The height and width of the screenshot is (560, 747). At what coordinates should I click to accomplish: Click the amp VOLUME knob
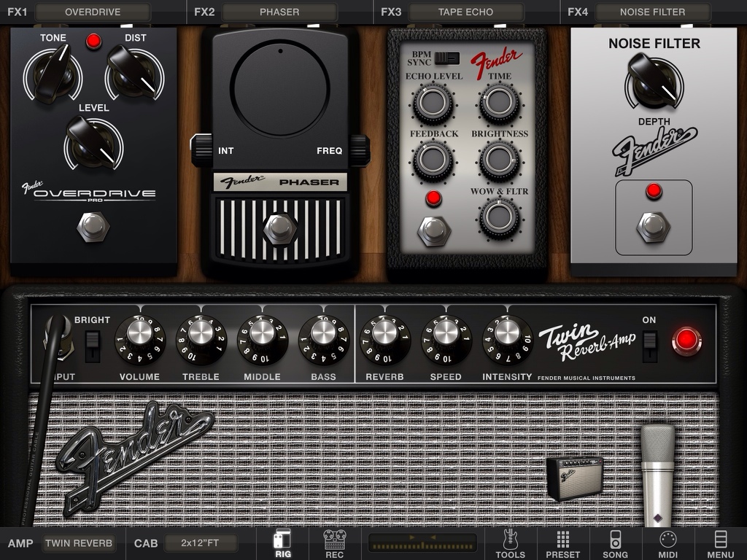pyautogui.click(x=139, y=338)
